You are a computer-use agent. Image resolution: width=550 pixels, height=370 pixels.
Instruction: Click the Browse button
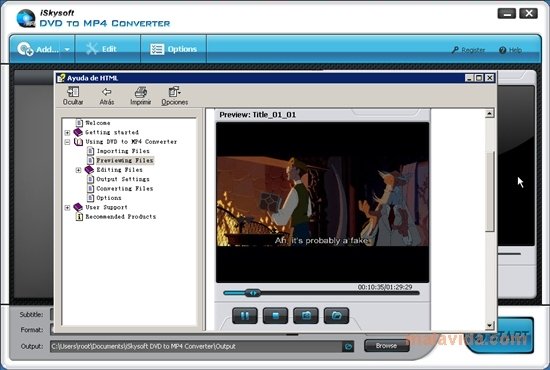pyautogui.click(x=387, y=346)
